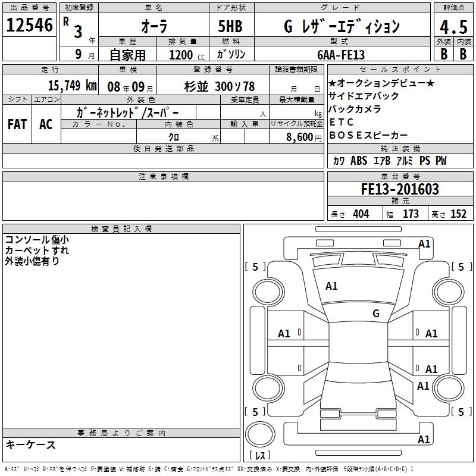Click inspector note カーペットすれ

click(x=37, y=250)
